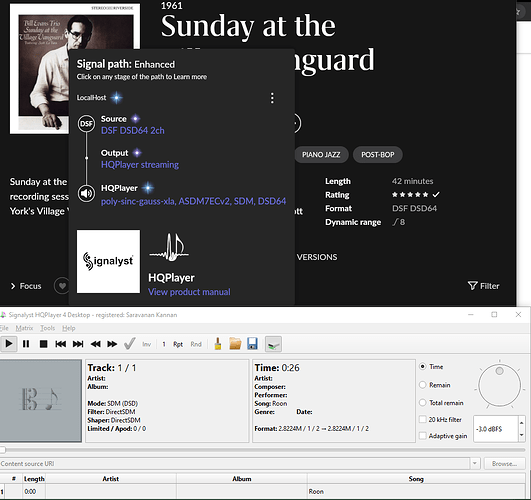This screenshot has width=531, height=500.
Task: Click the album cover of Bill Evans Trio
Action: pos(75,69)
